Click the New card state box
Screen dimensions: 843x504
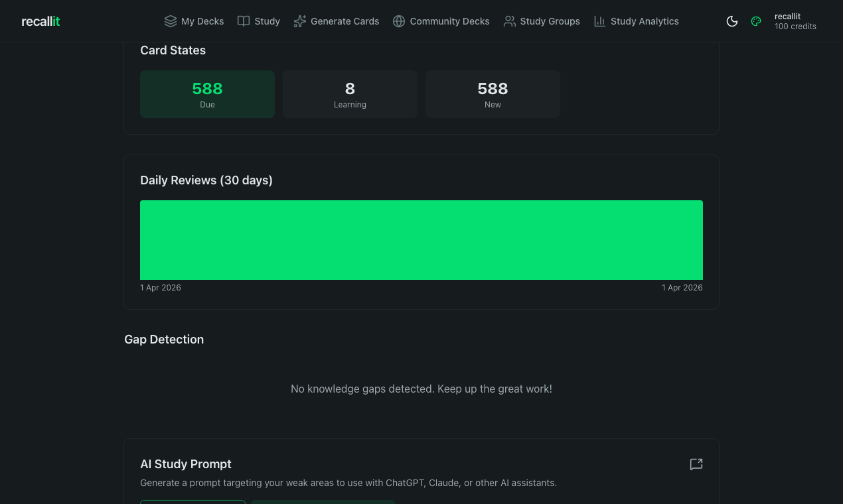[x=493, y=94]
